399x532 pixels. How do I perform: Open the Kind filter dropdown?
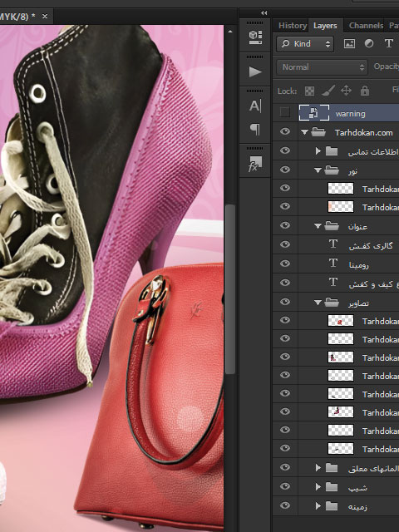click(x=305, y=44)
